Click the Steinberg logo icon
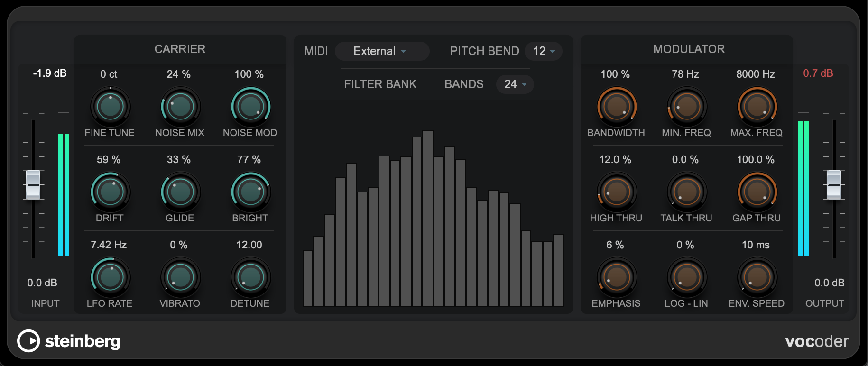Image resolution: width=868 pixels, height=366 pixels. (x=28, y=341)
